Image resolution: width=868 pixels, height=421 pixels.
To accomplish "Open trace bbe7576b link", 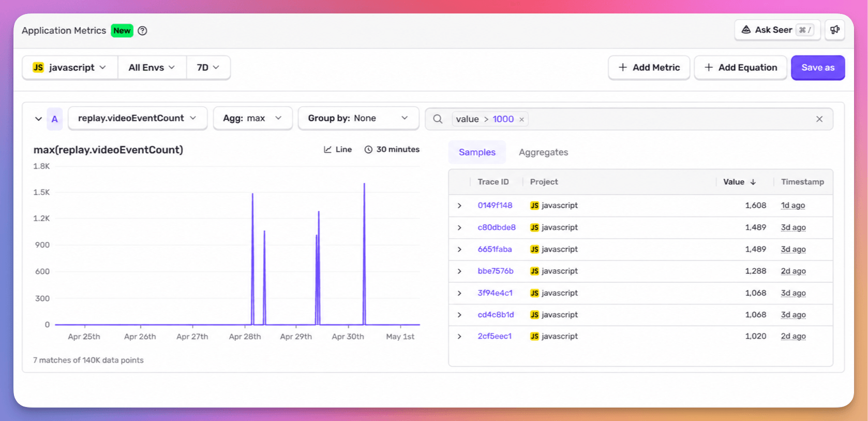I will coord(496,271).
